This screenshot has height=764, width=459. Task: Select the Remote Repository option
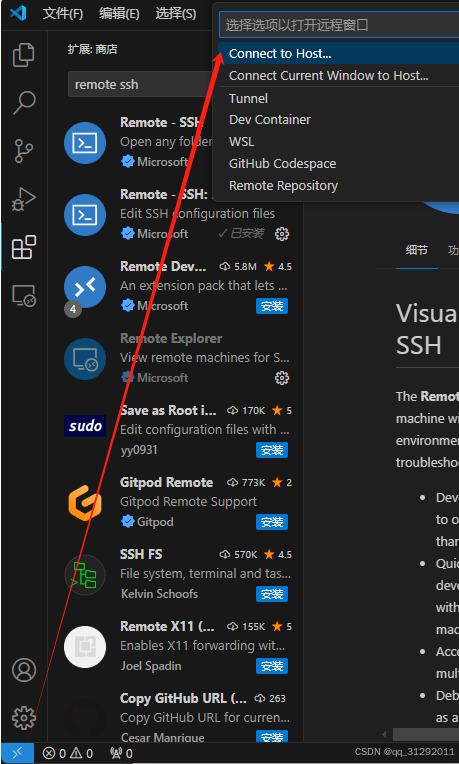339,185
